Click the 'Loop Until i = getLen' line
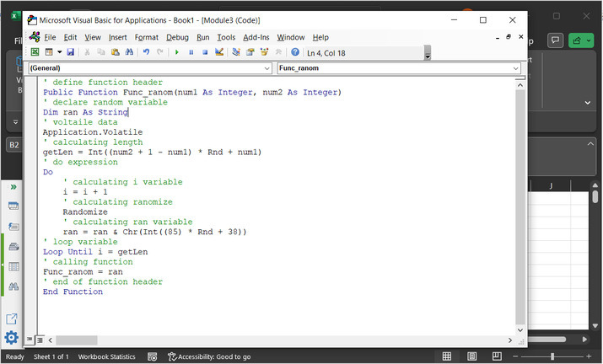This screenshot has width=603, height=364. [x=95, y=252]
